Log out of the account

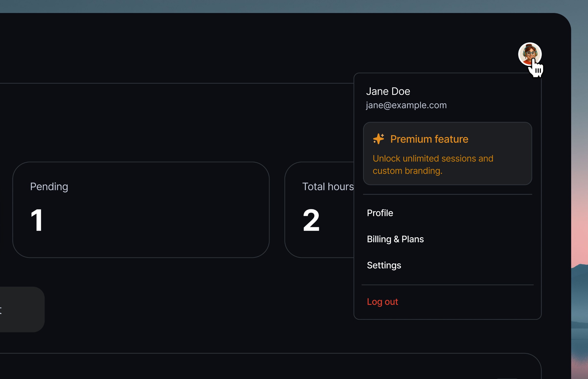tap(382, 302)
